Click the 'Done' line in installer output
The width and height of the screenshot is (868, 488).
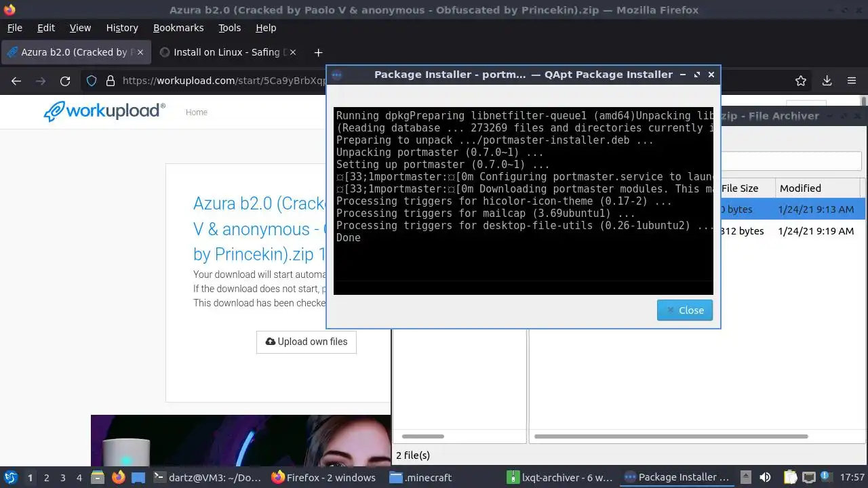click(349, 237)
